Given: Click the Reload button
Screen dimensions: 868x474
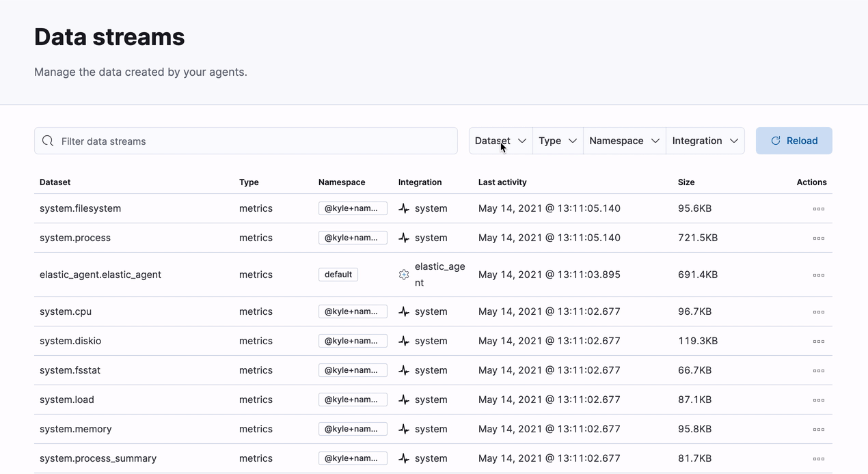Looking at the screenshot, I should 794,141.
